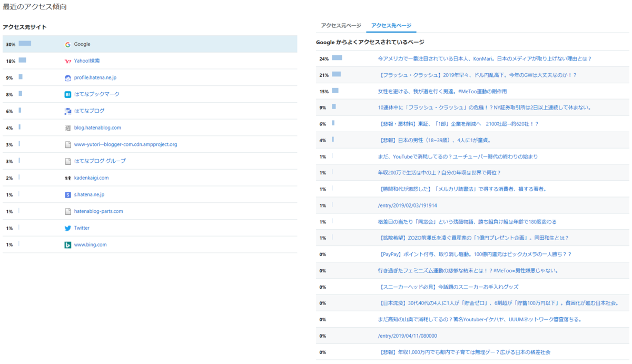Open the ZOZO前澤氏 1億円プレゼント article

pos(473,238)
